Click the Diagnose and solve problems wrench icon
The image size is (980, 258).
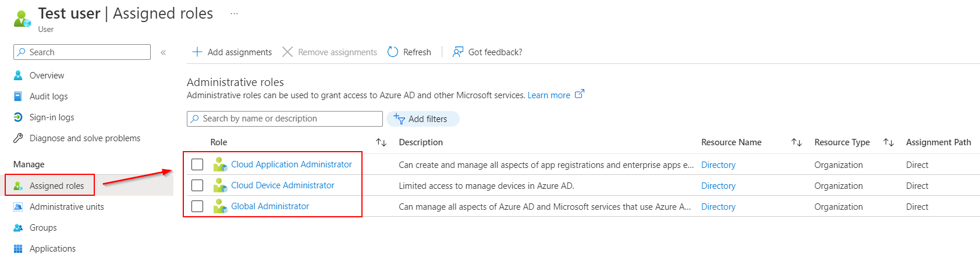pyautogui.click(x=18, y=138)
